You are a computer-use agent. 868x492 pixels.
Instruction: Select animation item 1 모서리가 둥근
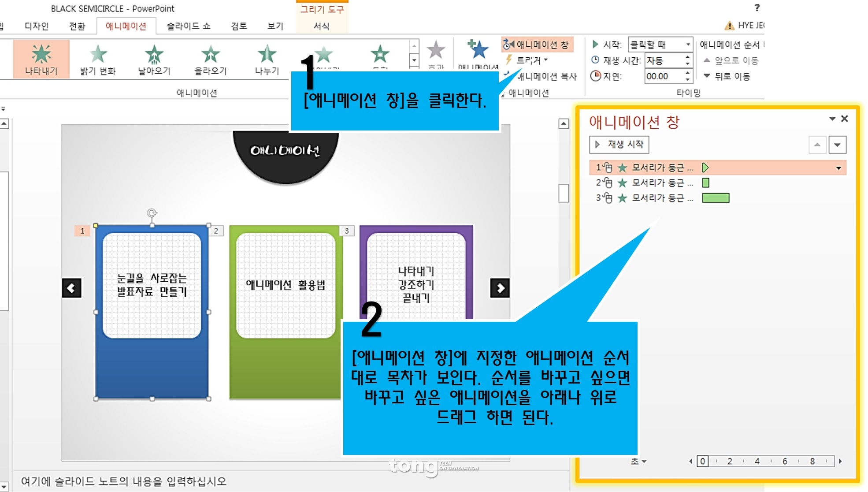718,168
